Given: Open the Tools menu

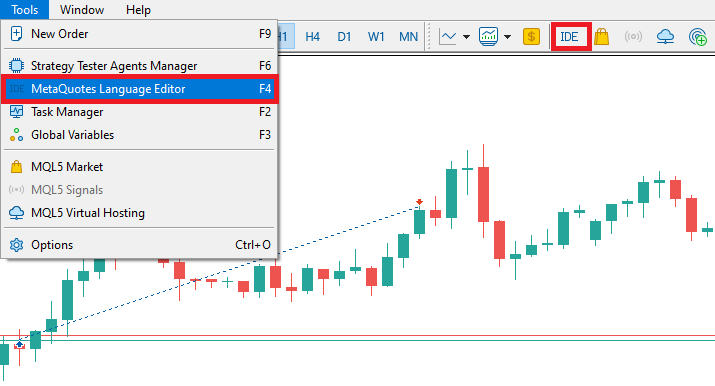Looking at the screenshot, I should click(x=25, y=10).
